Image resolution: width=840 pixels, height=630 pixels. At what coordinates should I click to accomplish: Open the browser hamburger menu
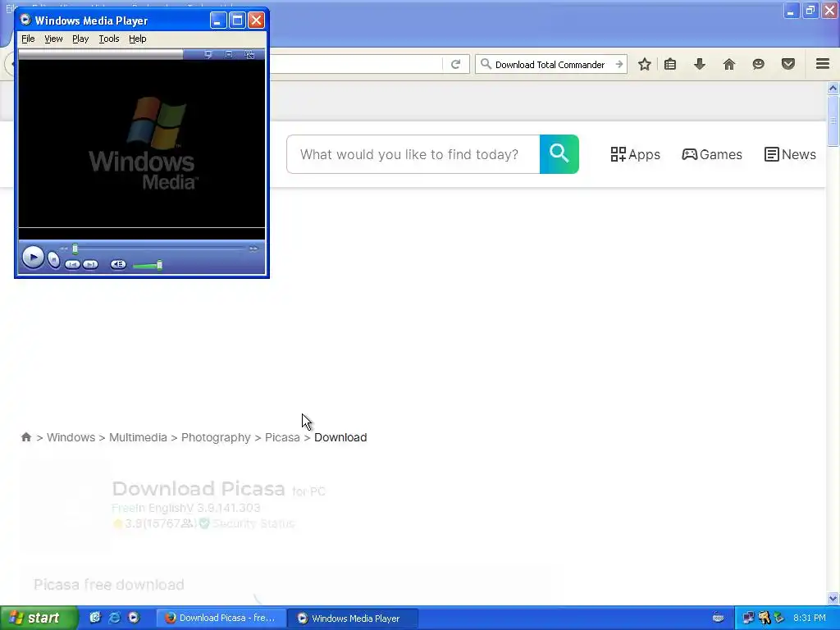(x=823, y=64)
